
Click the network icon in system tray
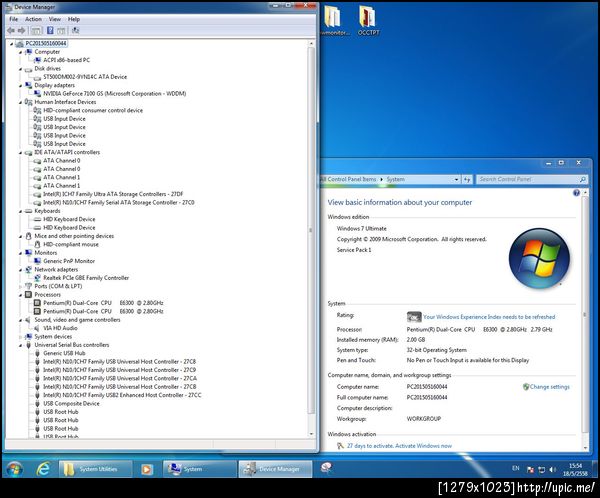point(541,470)
